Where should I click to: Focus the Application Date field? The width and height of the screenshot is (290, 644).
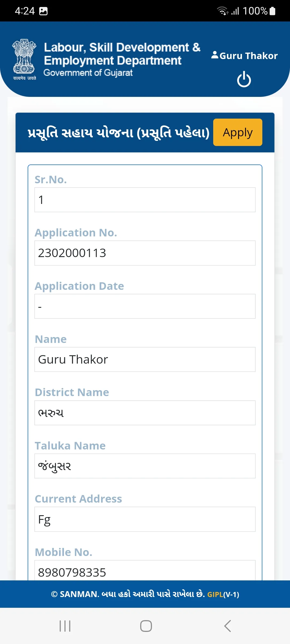145,306
